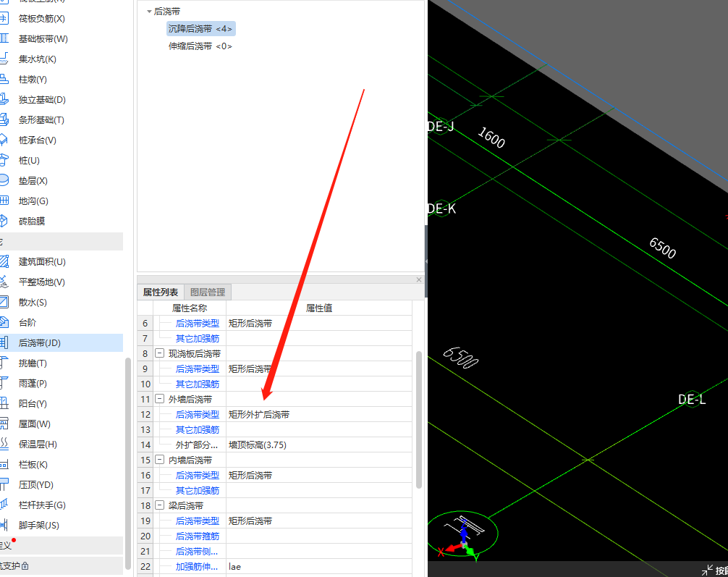Click axis label DE-L in viewport
Screen dimensions: 728x577
(692, 400)
